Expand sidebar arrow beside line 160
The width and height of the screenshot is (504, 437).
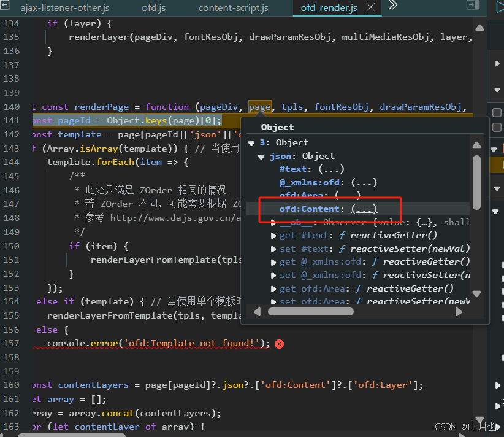click(x=497, y=385)
